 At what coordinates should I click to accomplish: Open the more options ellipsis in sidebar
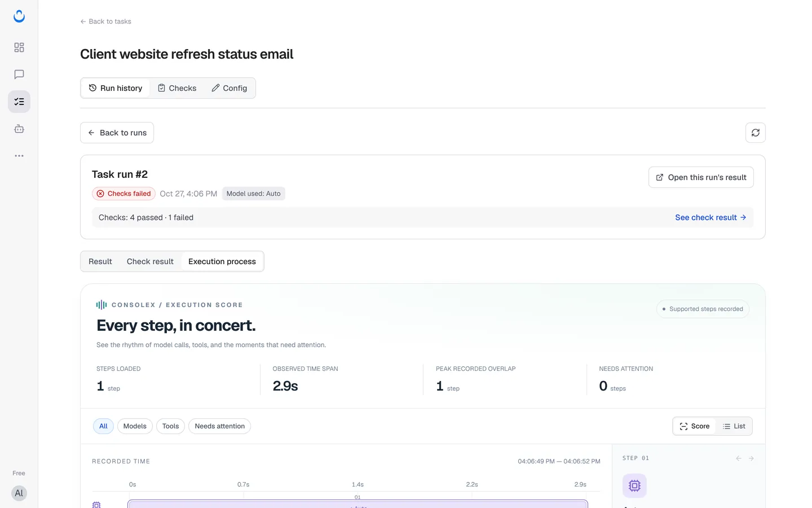(19, 156)
